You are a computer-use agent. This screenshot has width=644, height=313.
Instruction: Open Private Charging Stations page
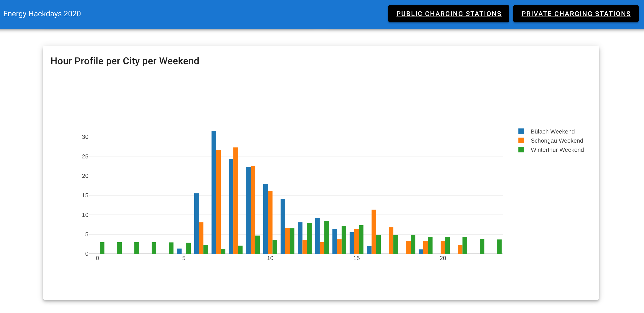(x=576, y=14)
